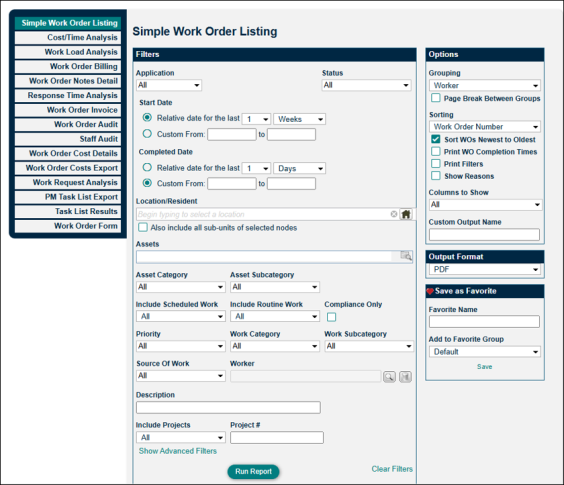Open the Work Order Notes Detail report
Screen dimensions: 564x485
(68, 81)
